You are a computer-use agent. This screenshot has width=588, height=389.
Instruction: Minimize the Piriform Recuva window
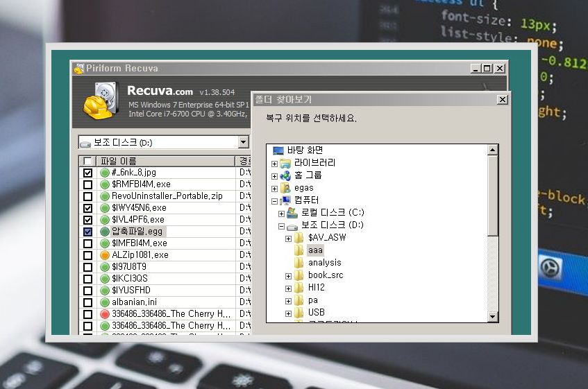(476, 69)
